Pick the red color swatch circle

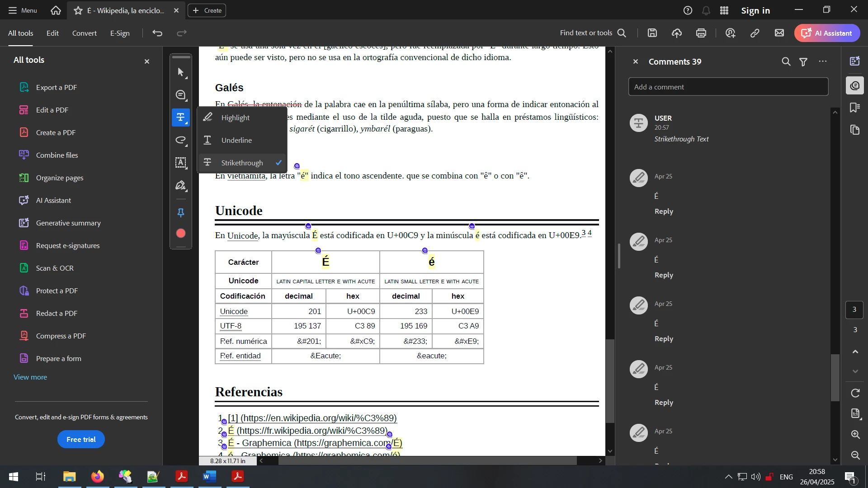coord(181,234)
